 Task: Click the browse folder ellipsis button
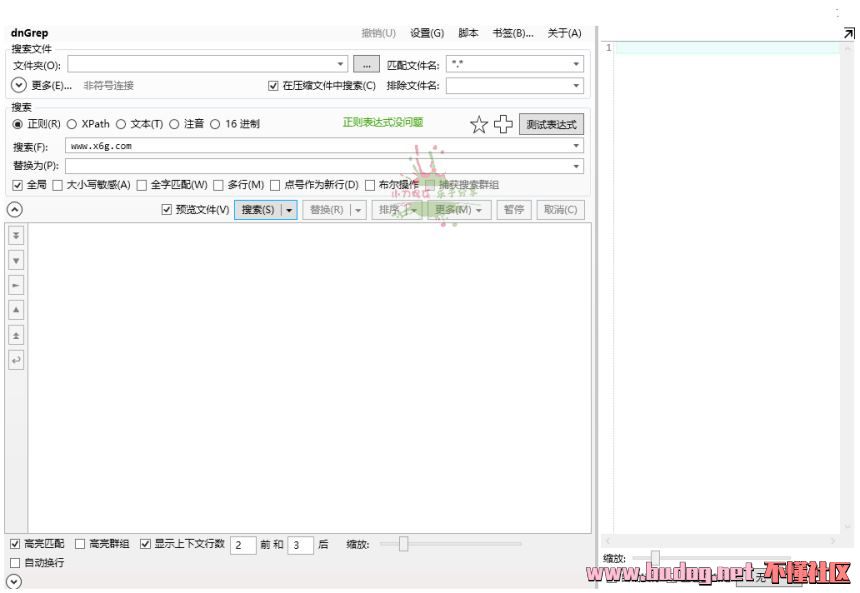point(366,64)
